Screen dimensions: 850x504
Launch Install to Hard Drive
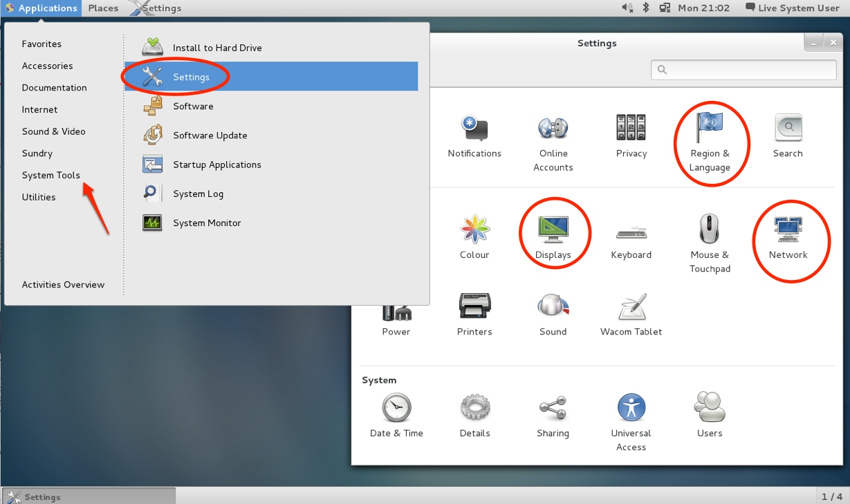[271, 48]
